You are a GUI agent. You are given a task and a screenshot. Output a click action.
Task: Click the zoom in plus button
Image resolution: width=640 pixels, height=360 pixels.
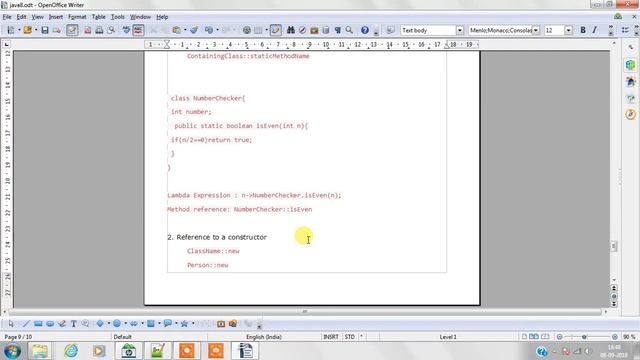pos(615,337)
